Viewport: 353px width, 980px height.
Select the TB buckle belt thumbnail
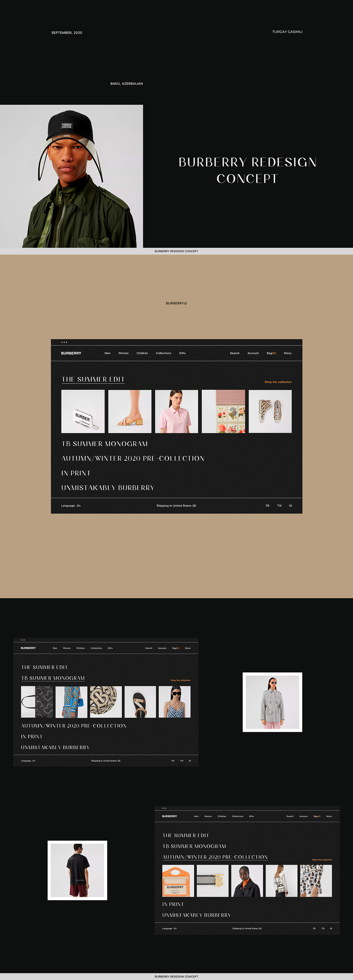(x=213, y=881)
